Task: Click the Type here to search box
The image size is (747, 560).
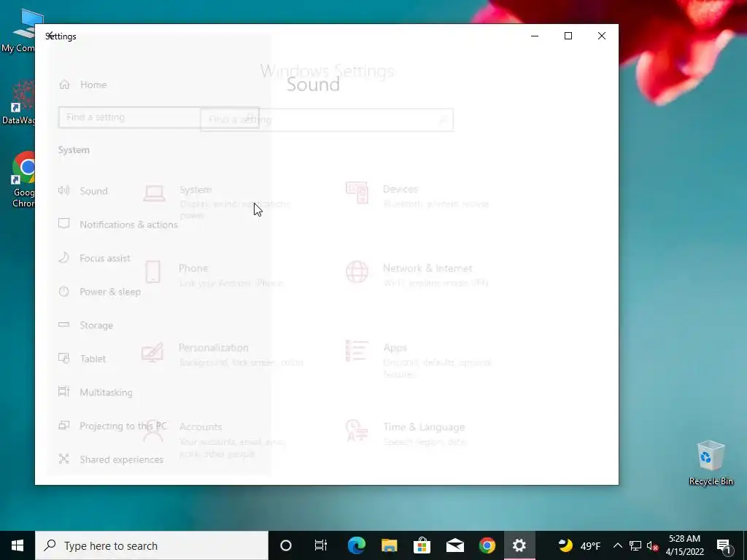Action: pyautogui.click(x=152, y=545)
